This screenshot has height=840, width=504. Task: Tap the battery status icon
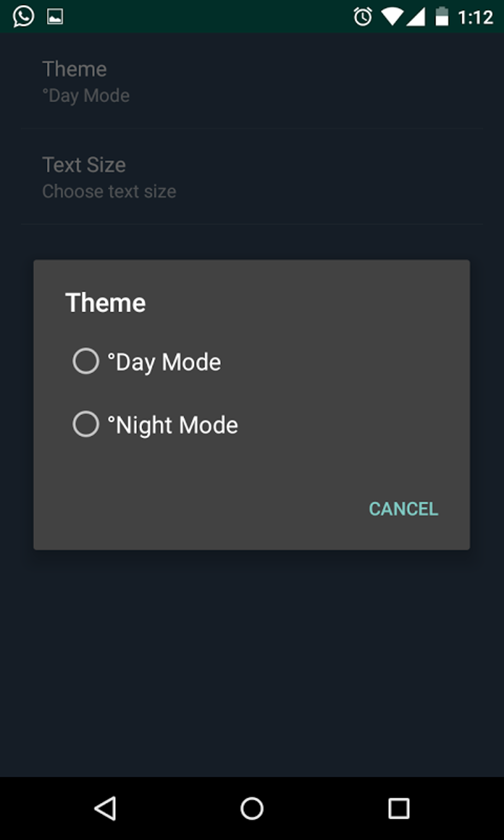(441, 17)
